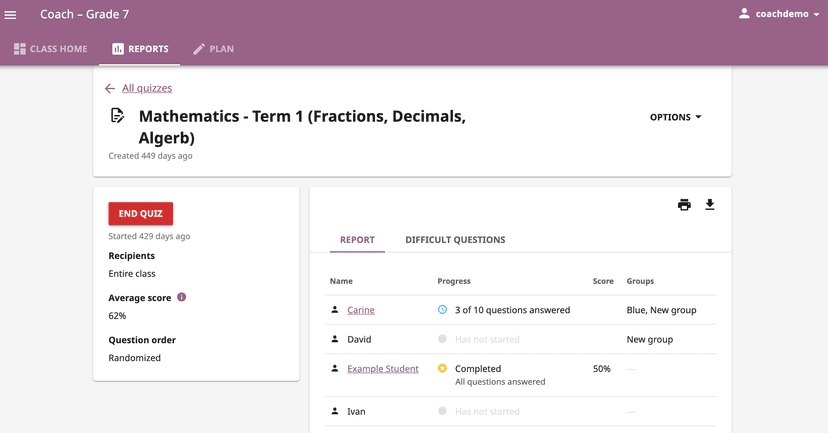Viewport: 828px width, 433px height.
Task: Click the back arrow beside All quizzes
Action: (110, 88)
